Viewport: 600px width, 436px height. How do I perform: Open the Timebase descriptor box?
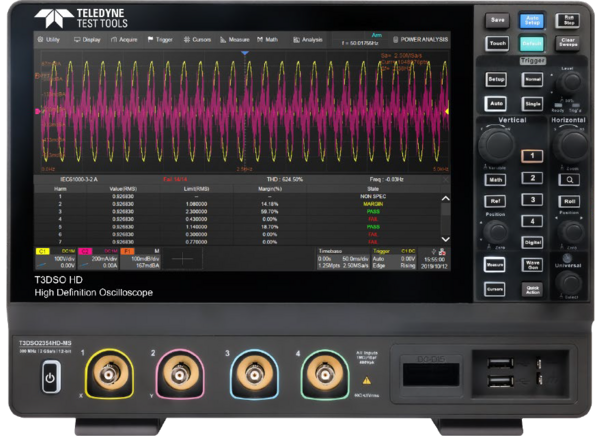coord(343,259)
